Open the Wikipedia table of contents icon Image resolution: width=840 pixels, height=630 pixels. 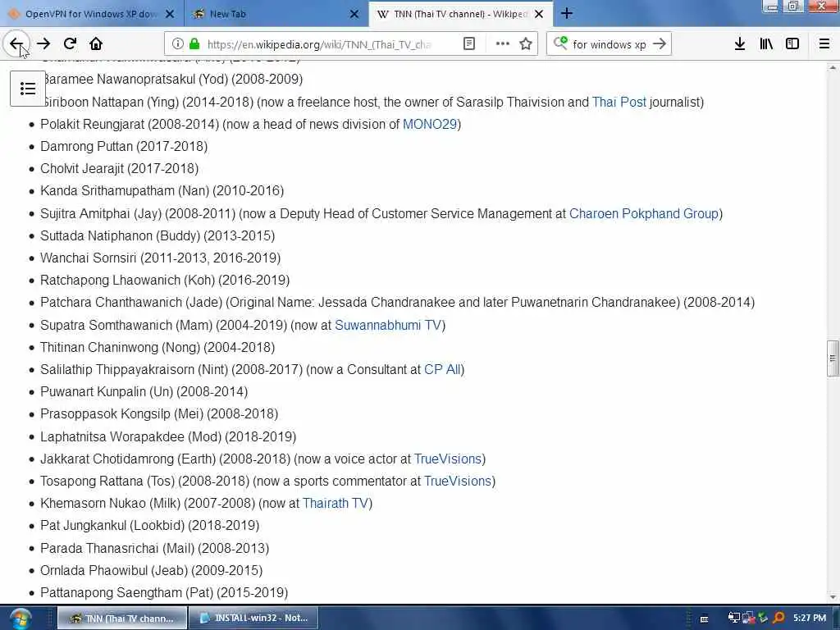point(28,89)
